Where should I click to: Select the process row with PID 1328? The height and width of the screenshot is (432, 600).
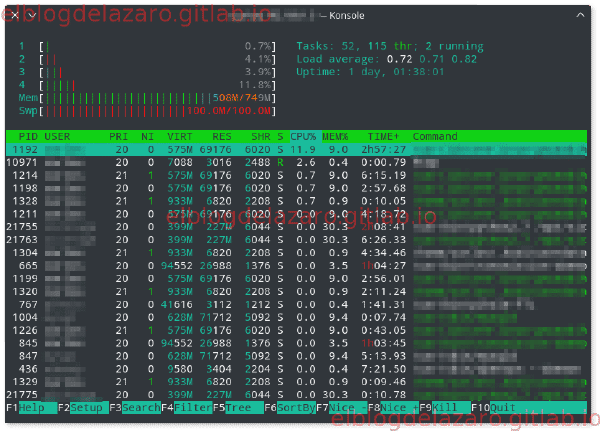click(x=296, y=201)
